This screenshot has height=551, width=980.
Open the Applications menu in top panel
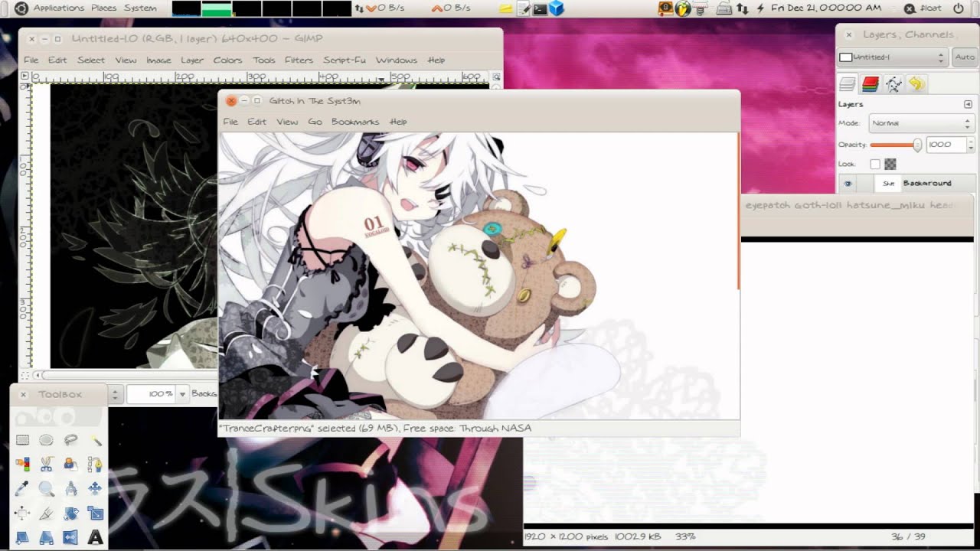[x=58, y=8]
